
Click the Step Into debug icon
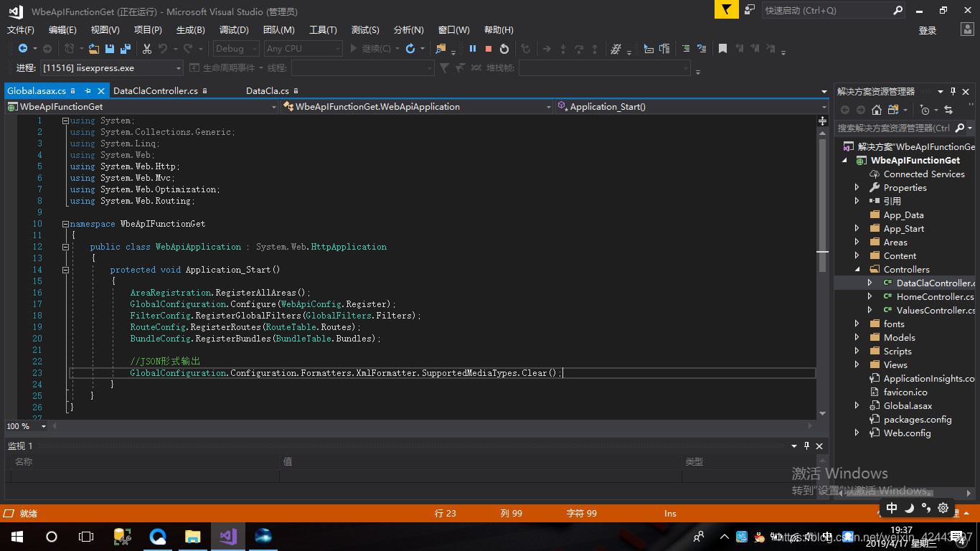click(563, 49)
